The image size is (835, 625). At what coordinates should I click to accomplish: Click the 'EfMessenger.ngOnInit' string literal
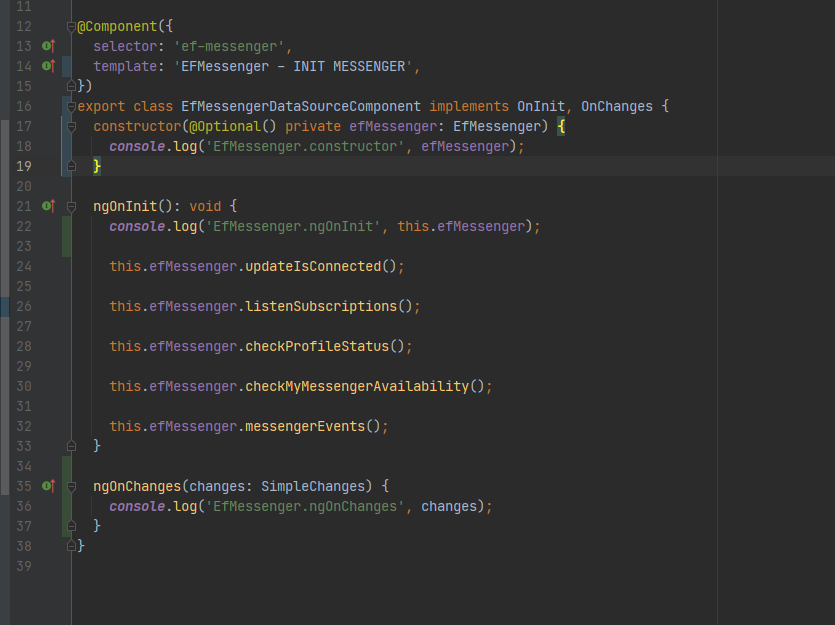click(x=293, y=226)
